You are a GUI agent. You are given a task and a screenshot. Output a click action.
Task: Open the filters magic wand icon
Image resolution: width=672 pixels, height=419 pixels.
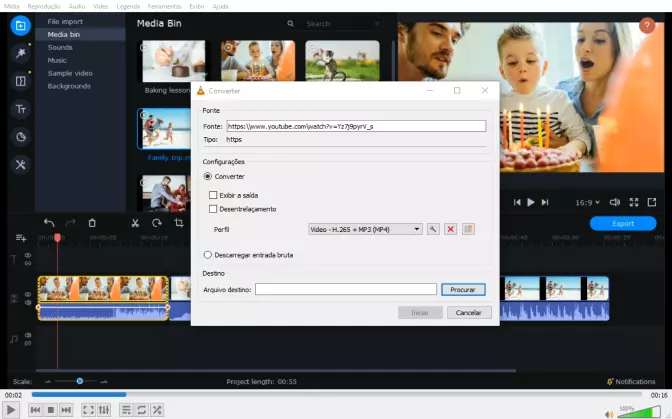click(x=21, y=53)
